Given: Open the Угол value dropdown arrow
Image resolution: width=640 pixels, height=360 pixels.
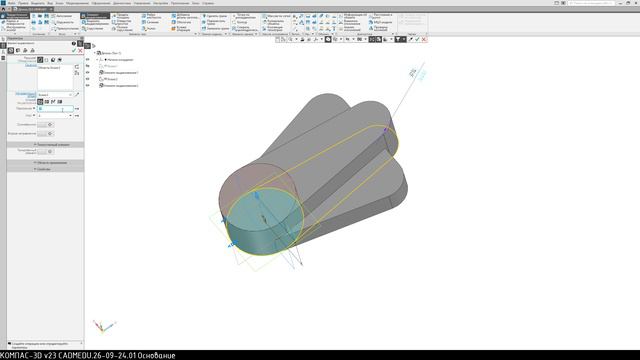Looking at the screenshot, I should pos(71,116).
